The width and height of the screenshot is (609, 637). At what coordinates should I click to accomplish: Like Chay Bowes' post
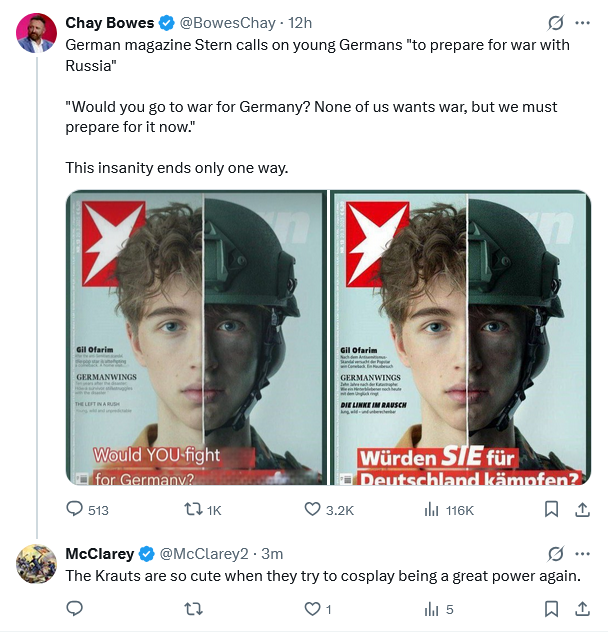click(x=312, y=510)
